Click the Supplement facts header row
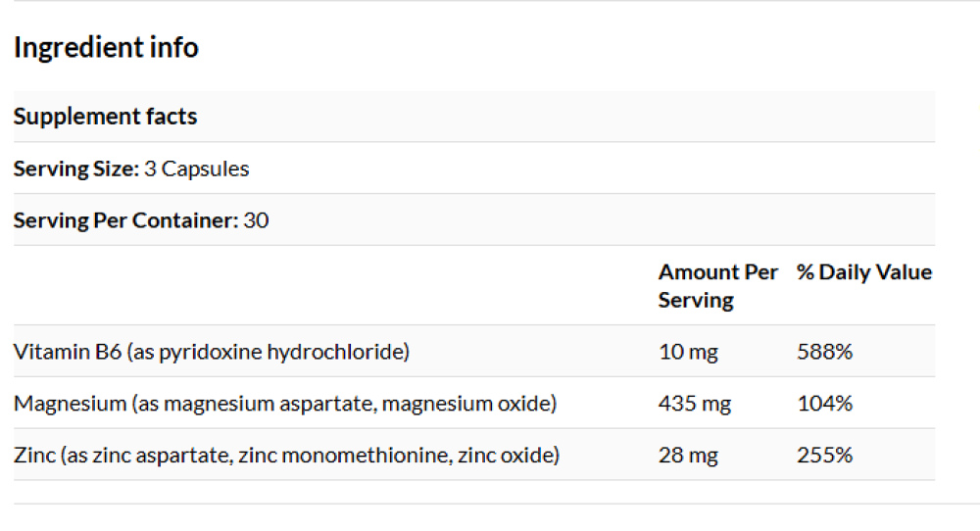Viewport: 980px width, 531px height. tap(106, 117)
